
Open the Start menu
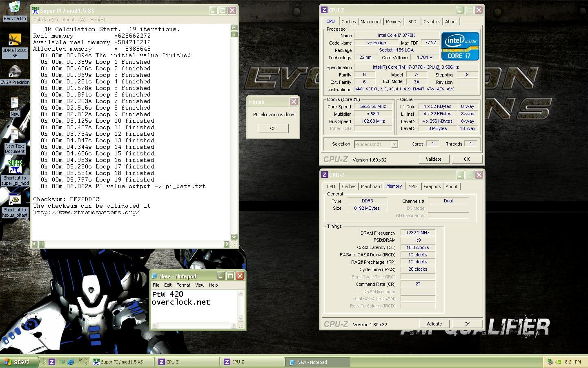pos(19,362)
